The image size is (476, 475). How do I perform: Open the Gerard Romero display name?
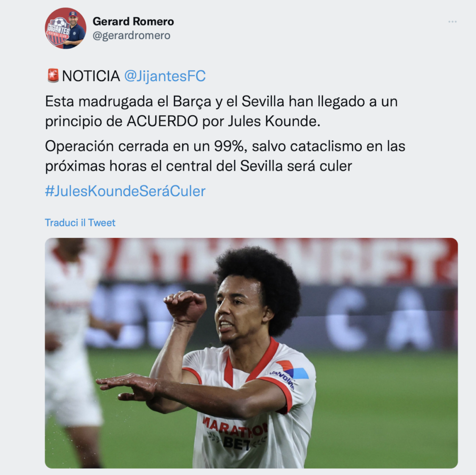[x=133, y=21]
